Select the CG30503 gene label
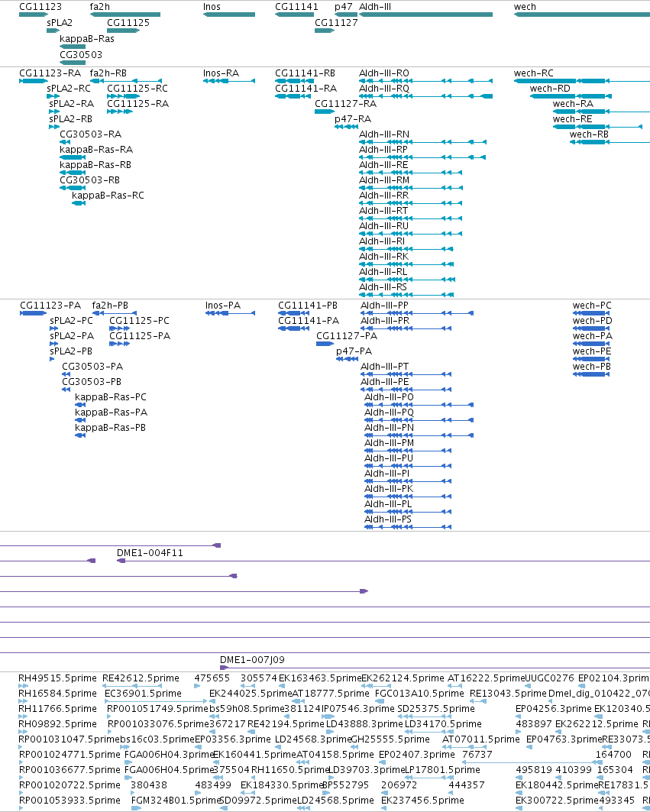The height and width of the screenshot is (812, 650). click(81, 55)
